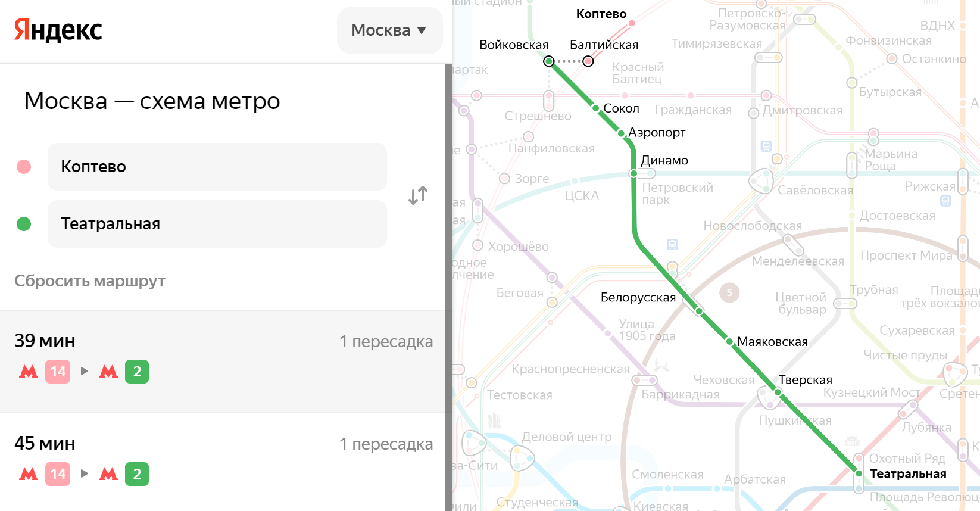Click the Яндекс logo

(58, 30)
